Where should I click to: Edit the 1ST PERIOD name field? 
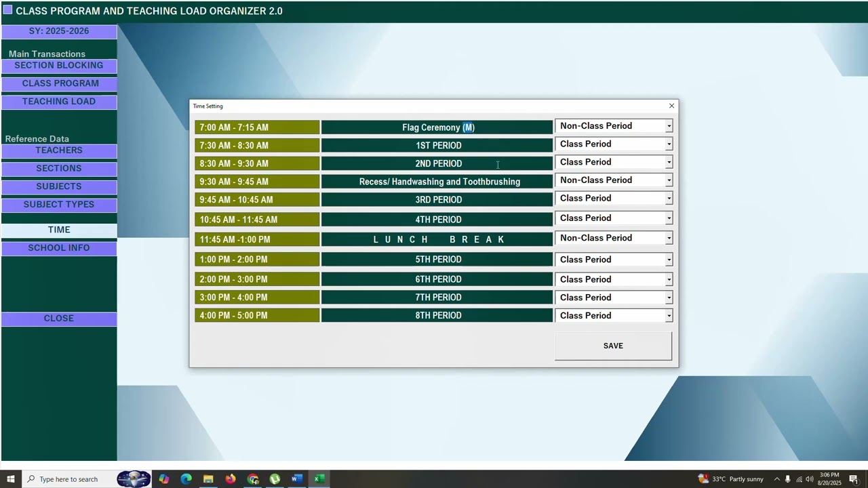click(437, 145)
